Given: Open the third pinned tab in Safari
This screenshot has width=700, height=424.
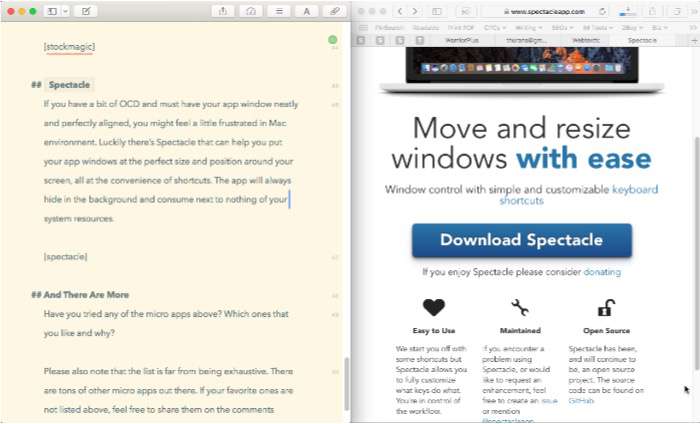Looking at the screenshot, I should point(400,40).
